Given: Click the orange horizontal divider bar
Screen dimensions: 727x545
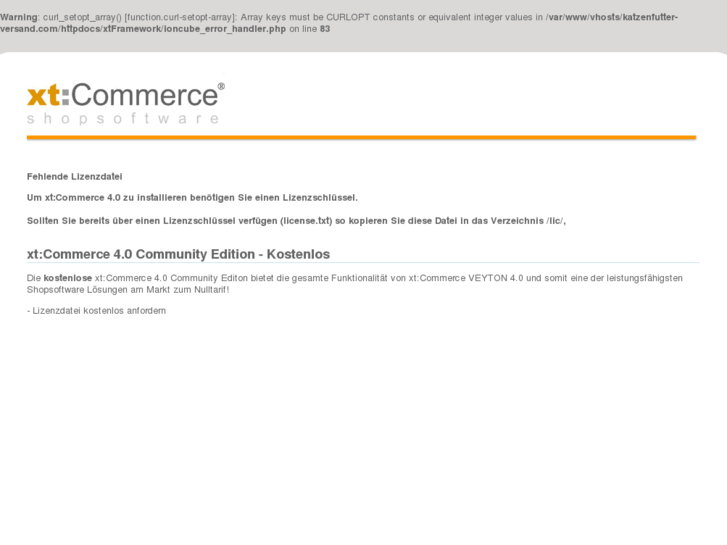Looking at the screenshot, I should (361, 138).
